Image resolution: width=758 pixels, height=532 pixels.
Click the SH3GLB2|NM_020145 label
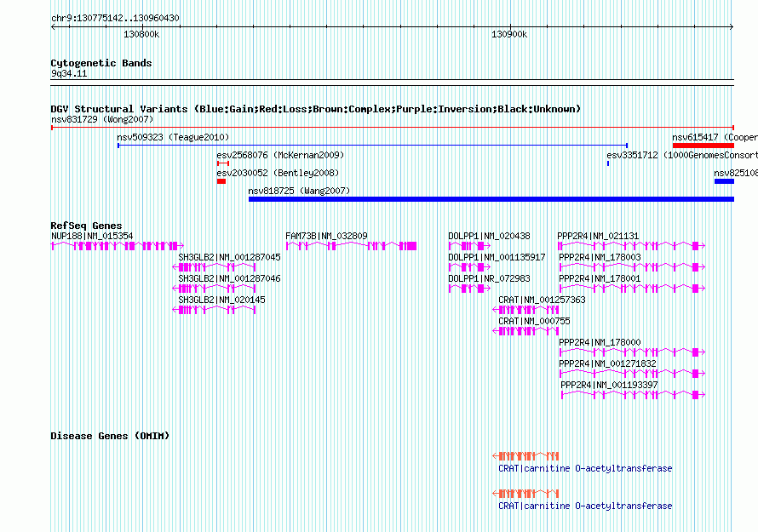point(222,300)
